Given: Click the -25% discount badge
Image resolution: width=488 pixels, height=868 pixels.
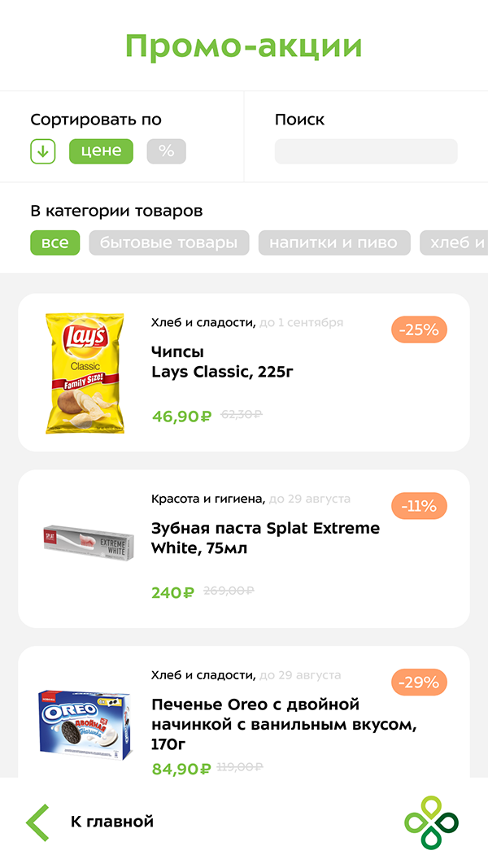Looking at the screenshot, I should (x=419, y=329).
